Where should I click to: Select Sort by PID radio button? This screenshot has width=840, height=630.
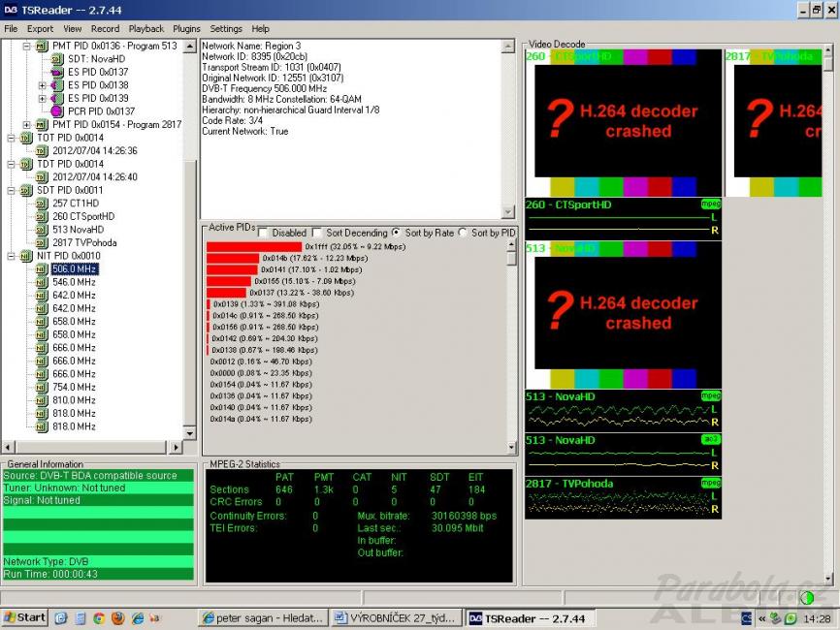[x=463, y=233]
